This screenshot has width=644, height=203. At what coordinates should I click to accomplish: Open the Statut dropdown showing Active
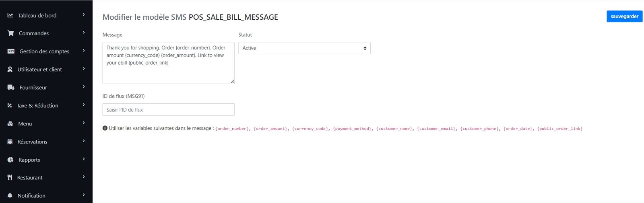(304, 48)
